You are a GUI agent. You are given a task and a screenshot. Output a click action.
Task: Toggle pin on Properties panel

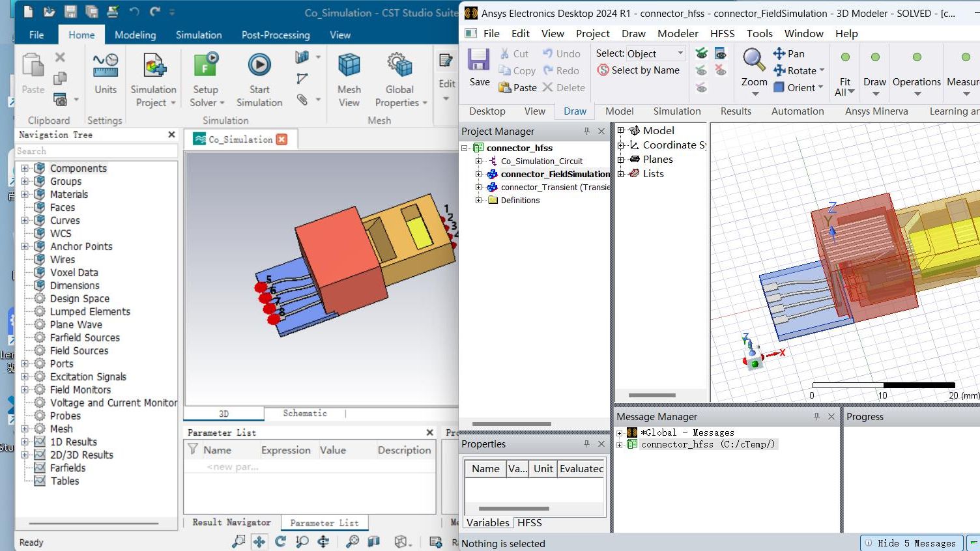586,444
